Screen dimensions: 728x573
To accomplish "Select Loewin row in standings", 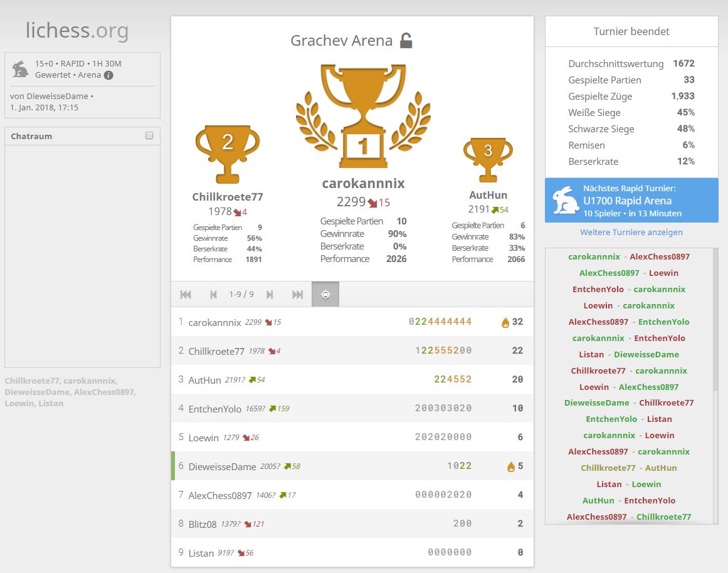I will pyautogui.click(x=352, y=437).
